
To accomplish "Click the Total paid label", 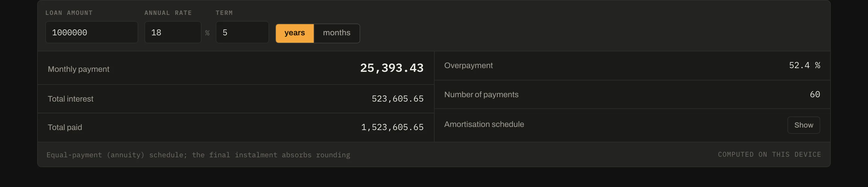I will (65, 128).
